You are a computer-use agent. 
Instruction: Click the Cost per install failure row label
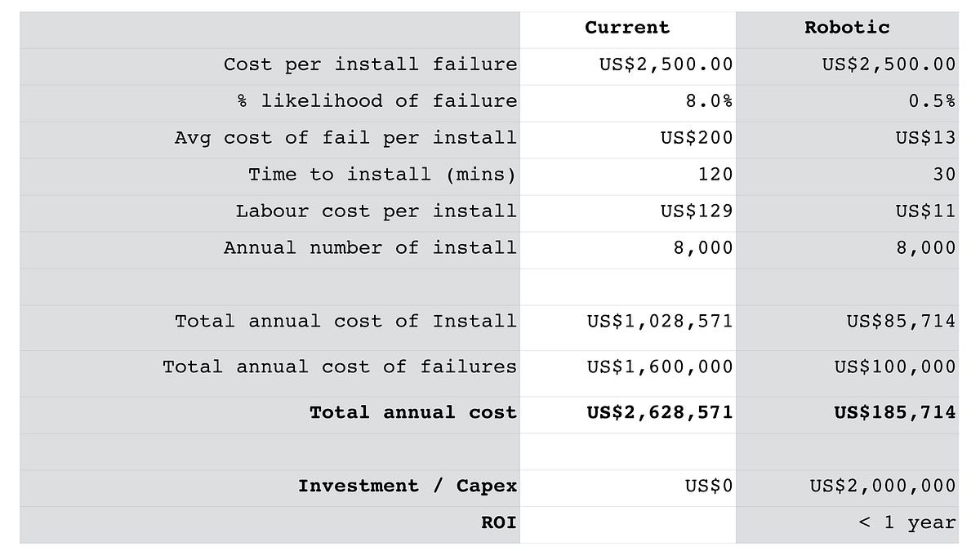370,64
